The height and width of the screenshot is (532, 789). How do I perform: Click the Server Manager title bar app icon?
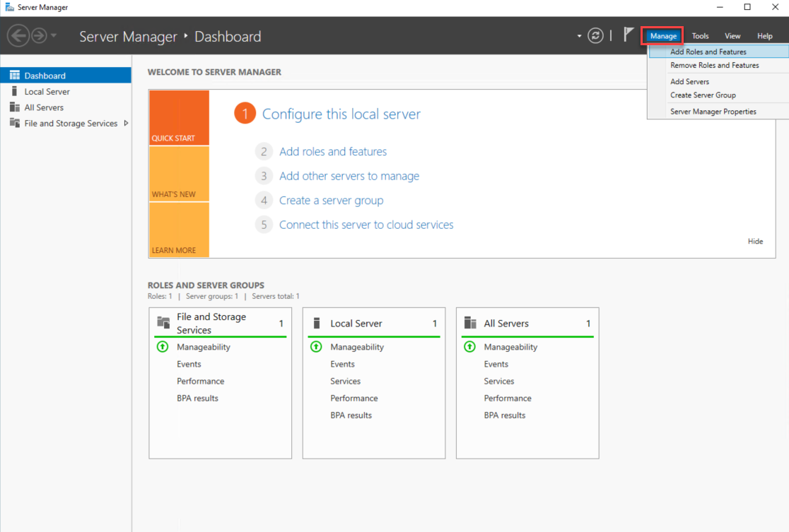click(9, 7)
